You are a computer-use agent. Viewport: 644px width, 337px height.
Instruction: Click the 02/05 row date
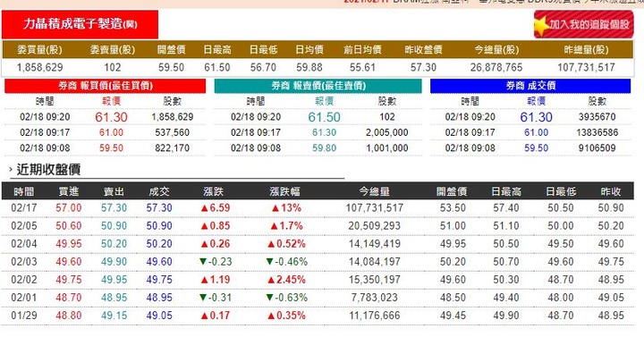point(24,226)
